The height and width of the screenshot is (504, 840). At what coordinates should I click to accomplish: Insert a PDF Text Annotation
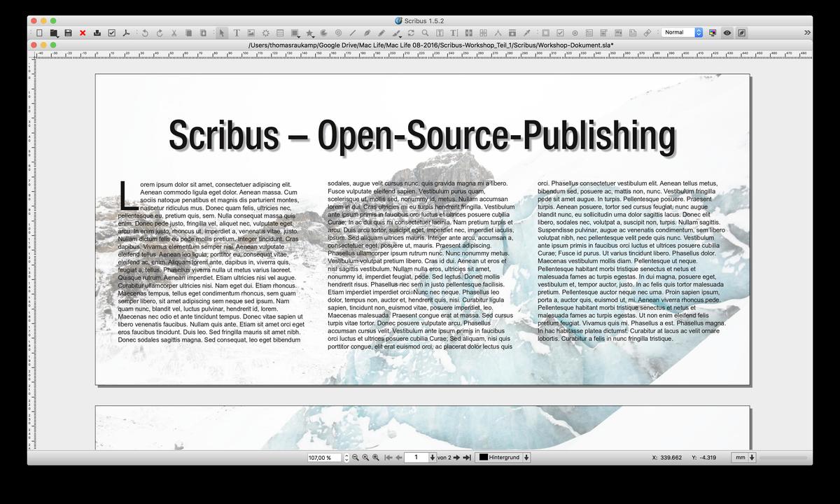point(632,33)
